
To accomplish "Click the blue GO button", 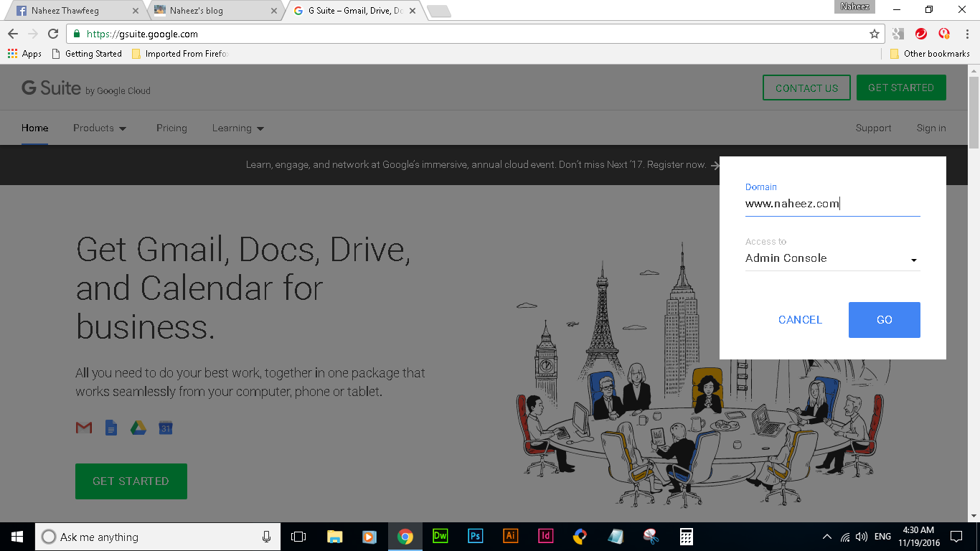I will coord(885,320).
